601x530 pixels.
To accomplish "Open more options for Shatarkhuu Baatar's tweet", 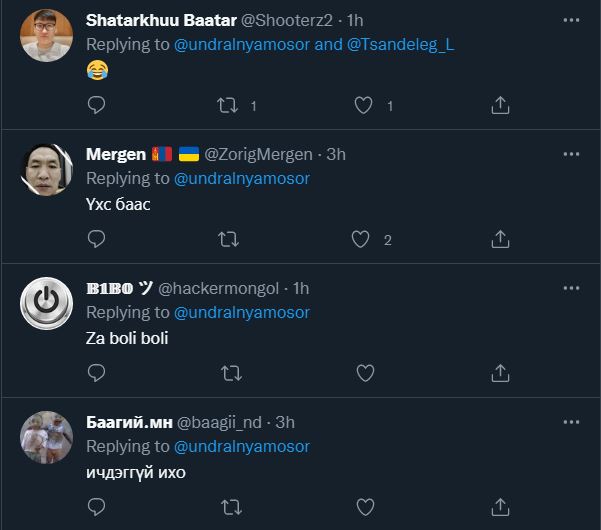I will click(571, 19).
